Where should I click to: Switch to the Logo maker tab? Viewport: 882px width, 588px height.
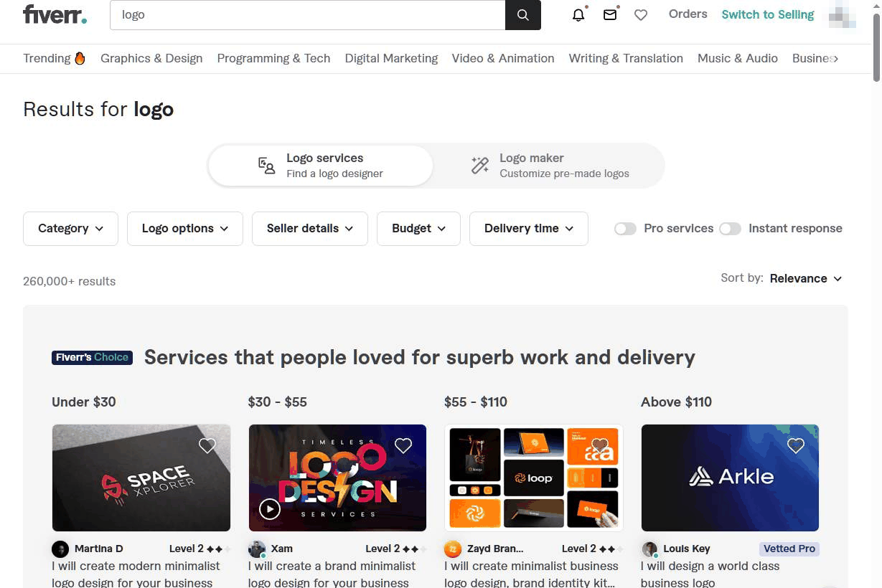[550, 166]
